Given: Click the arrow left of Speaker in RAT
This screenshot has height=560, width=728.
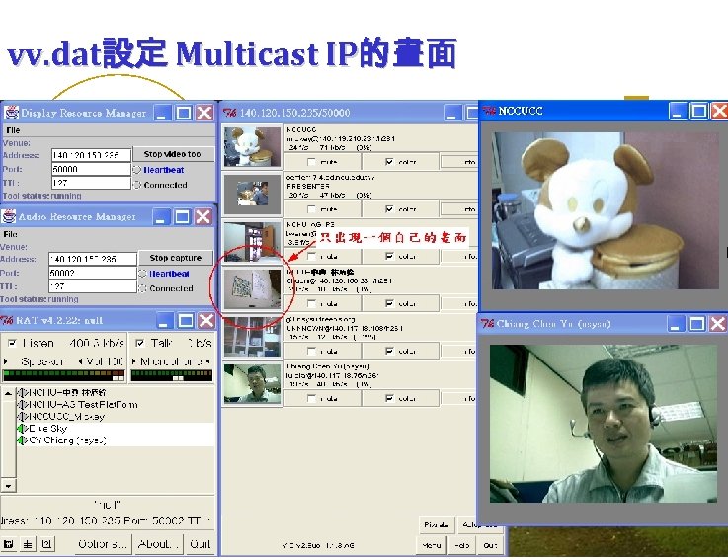Looking at the screenshot, I should pos(6,361).
